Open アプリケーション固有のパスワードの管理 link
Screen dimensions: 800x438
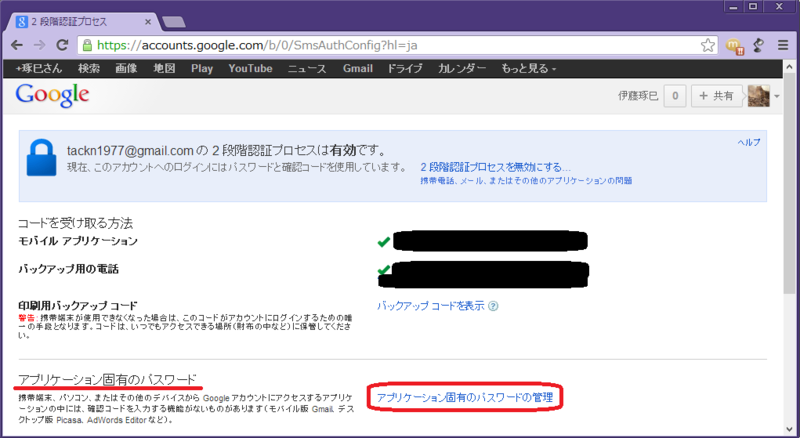click(465, 397)
